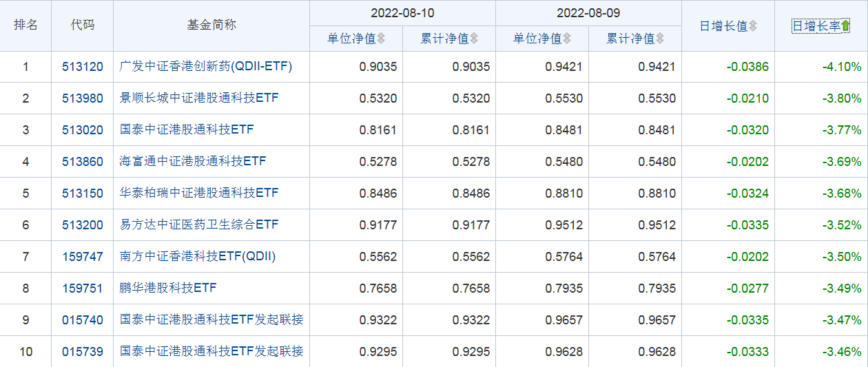Screen dimensions: 868x367
Task: Click fund code 513980
Action: point(82,98)
